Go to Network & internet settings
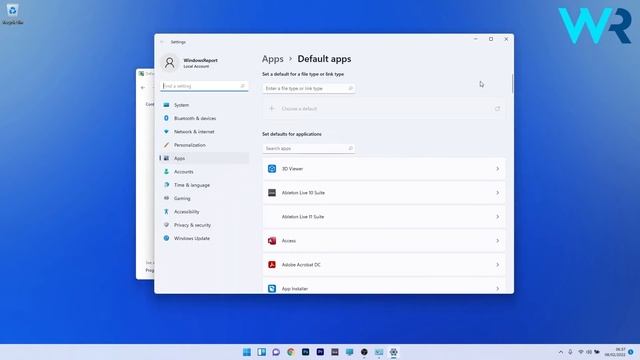640x360 pixels. pyautogui.click(x=204, y=131)
